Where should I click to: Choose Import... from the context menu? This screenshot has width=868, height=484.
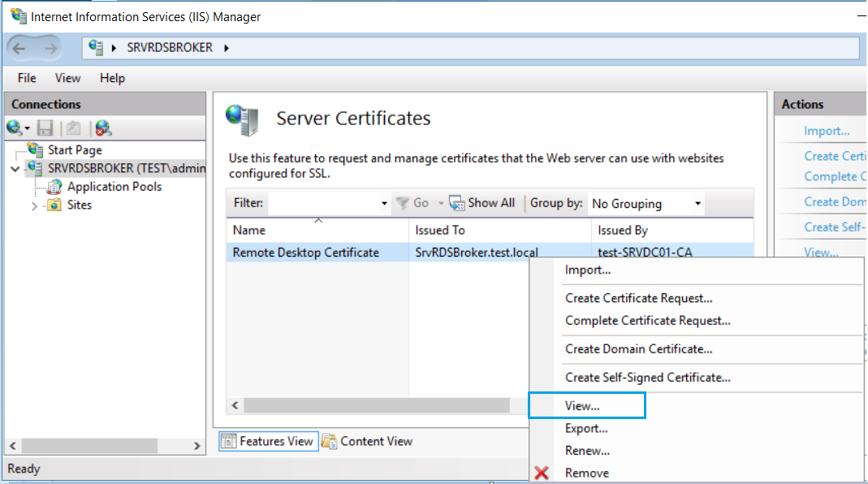click(588, 270)
